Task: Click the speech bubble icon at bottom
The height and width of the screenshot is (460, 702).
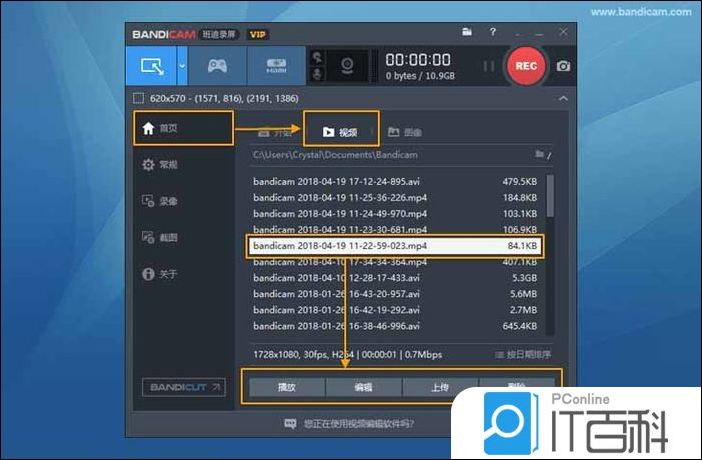Action: 290,423
